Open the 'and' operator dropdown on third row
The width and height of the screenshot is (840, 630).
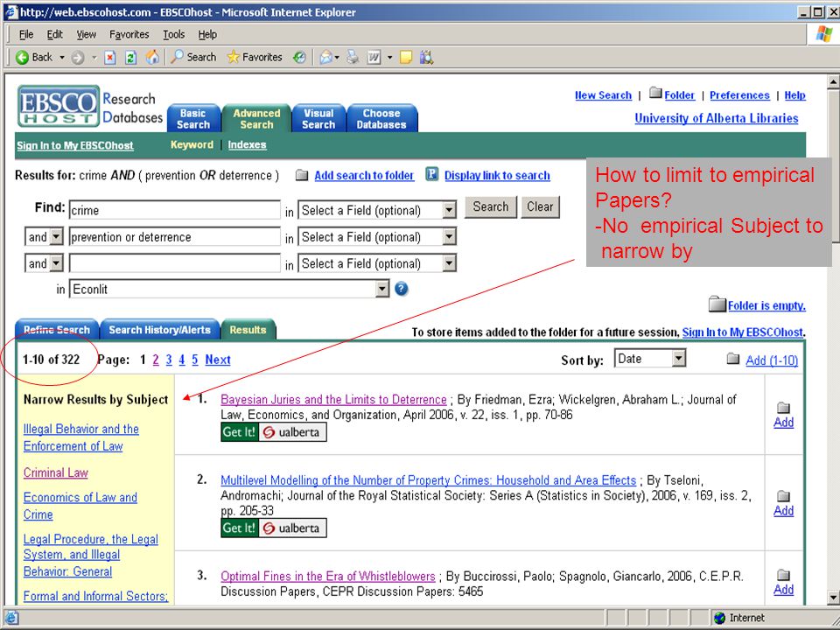click(x=44, y=263)
